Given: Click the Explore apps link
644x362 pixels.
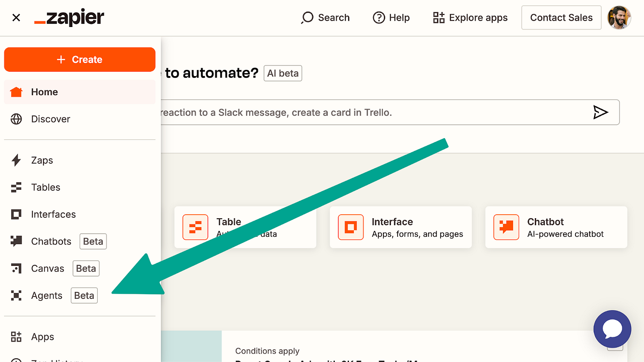Looking at the screenshot, I should 478,18.
